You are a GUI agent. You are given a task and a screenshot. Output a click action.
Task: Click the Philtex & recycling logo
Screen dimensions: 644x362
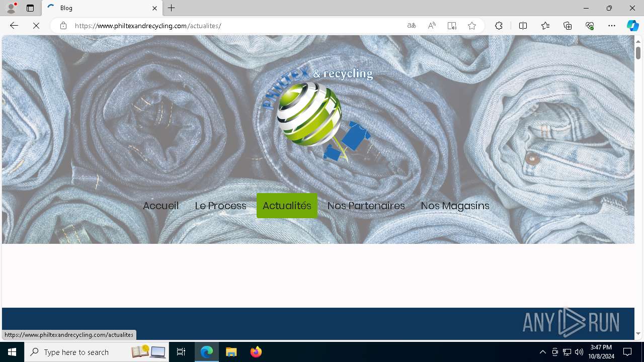click(318, 114)
